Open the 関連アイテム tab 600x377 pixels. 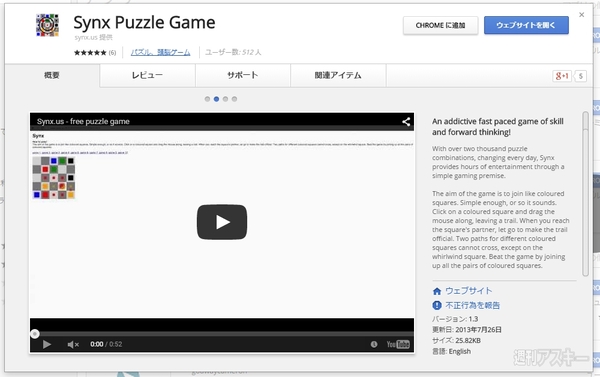coord(338,75)
